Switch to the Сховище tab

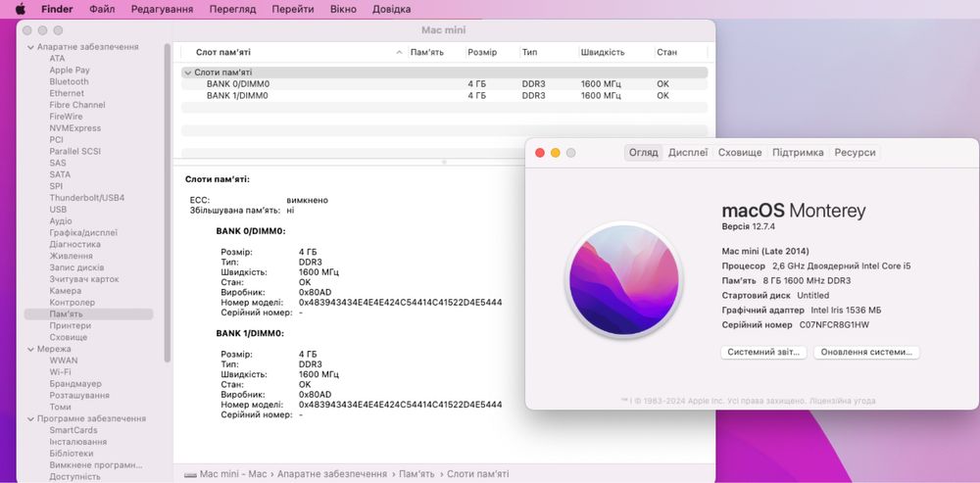(739, 153)
